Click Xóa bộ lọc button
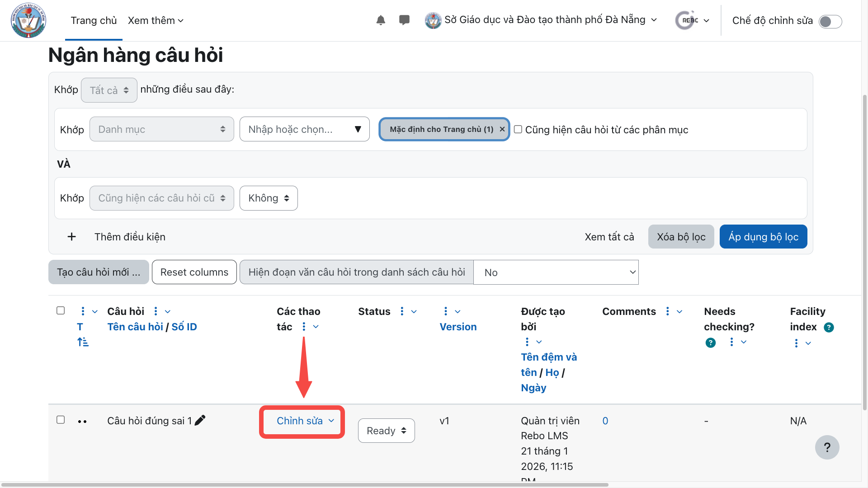The height and width of the screenshot is (488, 868). click(681, 237)
